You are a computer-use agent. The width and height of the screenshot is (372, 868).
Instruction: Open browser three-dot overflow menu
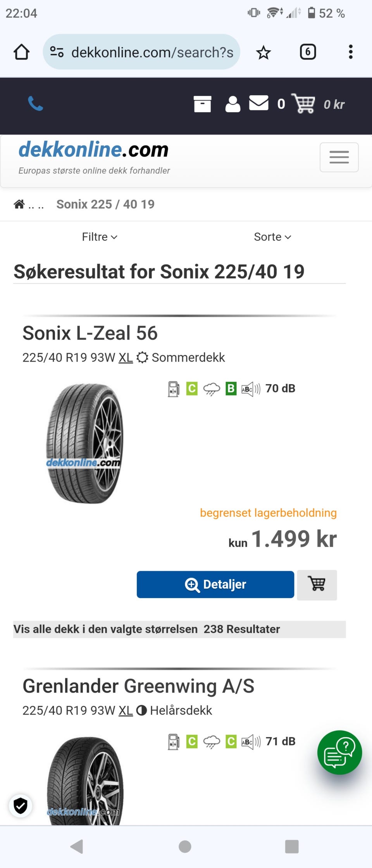[x=350, y=52]
